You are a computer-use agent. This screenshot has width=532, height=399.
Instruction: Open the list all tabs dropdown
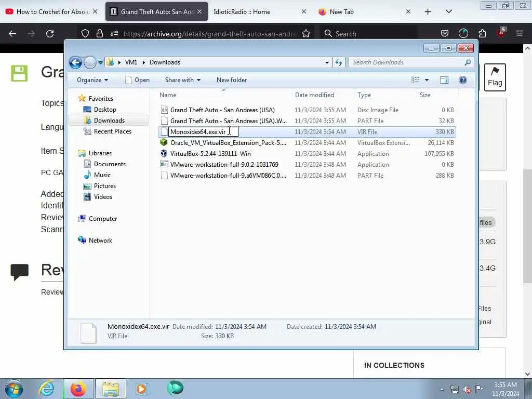pyautogui.click(x=448, y=12)
